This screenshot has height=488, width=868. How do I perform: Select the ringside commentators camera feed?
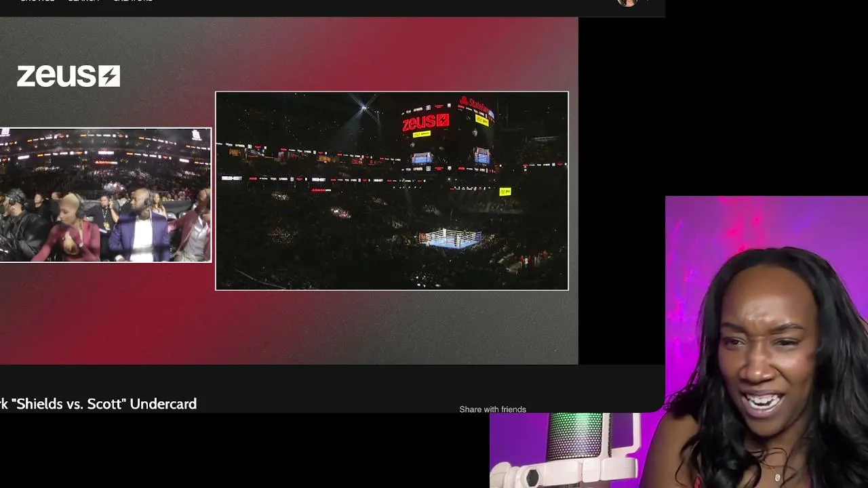(106, 195)
